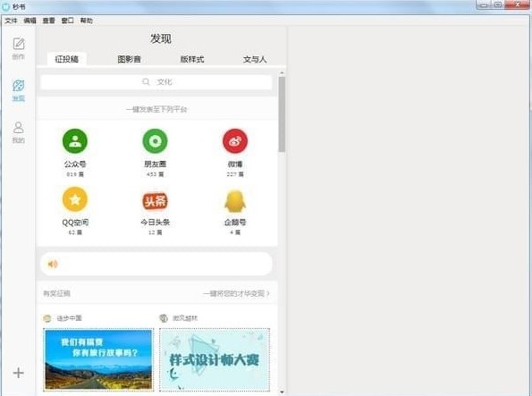
Task: Select the 微博 red platform icon
Action: click(235, 141)
